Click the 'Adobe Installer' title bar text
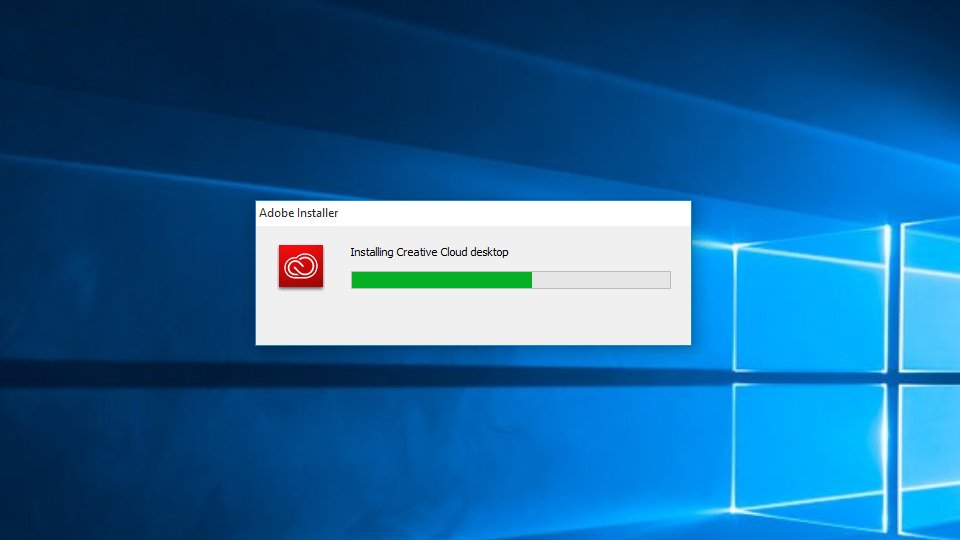The height and width of the screenshot is (540, 960). [298, 213]
